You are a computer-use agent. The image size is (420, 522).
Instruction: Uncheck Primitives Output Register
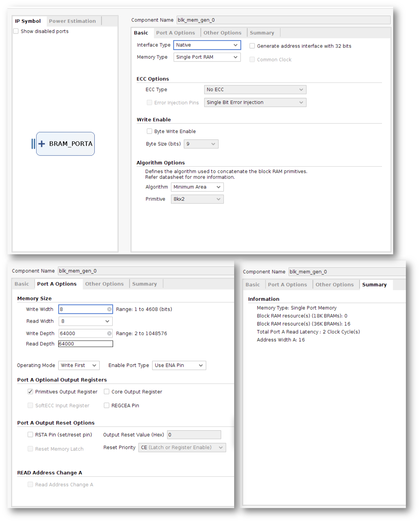[x=30, y=391]
